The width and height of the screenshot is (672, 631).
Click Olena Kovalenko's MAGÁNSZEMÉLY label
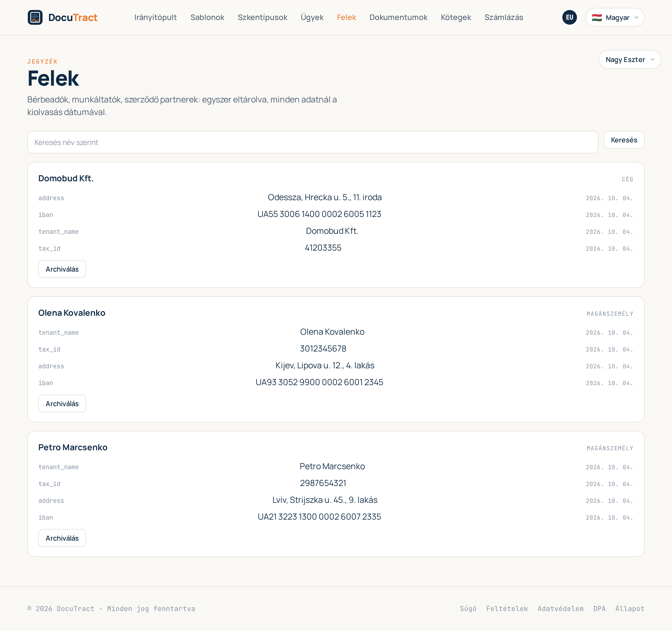click(610, 314)
